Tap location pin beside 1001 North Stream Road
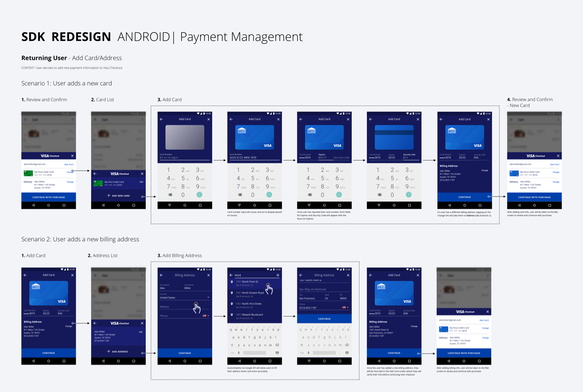Viewport: 583px width, 392px height. pos(232,293)
